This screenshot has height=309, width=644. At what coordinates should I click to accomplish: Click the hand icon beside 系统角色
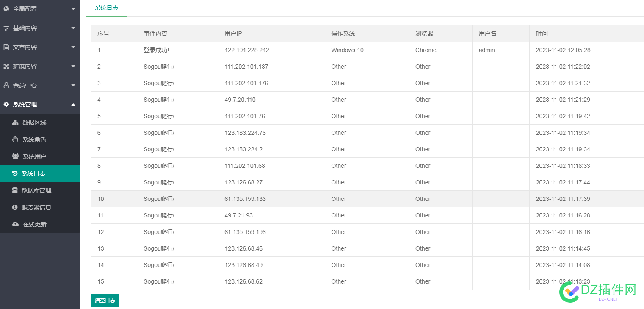[x=15, y=139]
